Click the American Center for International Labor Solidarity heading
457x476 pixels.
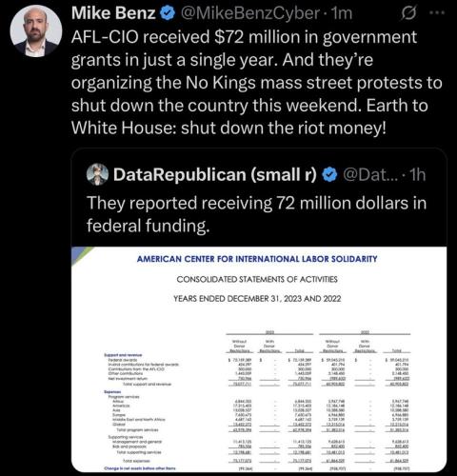[257, 259]
